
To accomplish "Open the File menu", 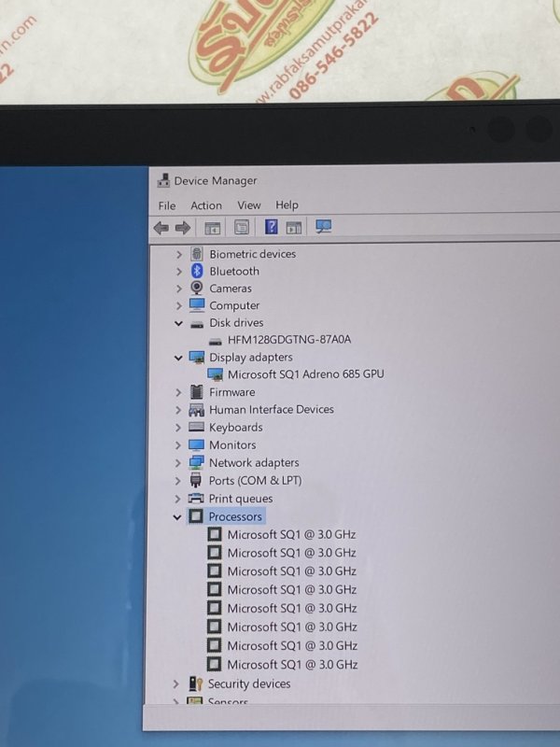I will [x=167, y=205].
